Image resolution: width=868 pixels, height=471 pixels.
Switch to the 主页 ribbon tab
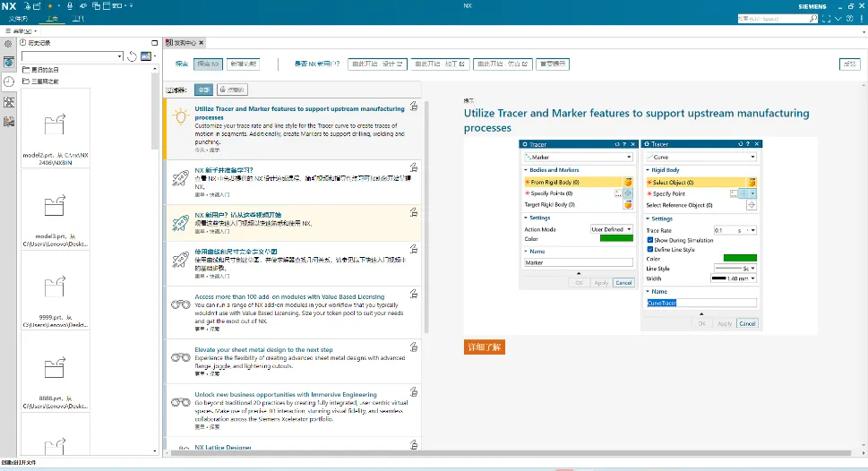[x=52, y=19]
